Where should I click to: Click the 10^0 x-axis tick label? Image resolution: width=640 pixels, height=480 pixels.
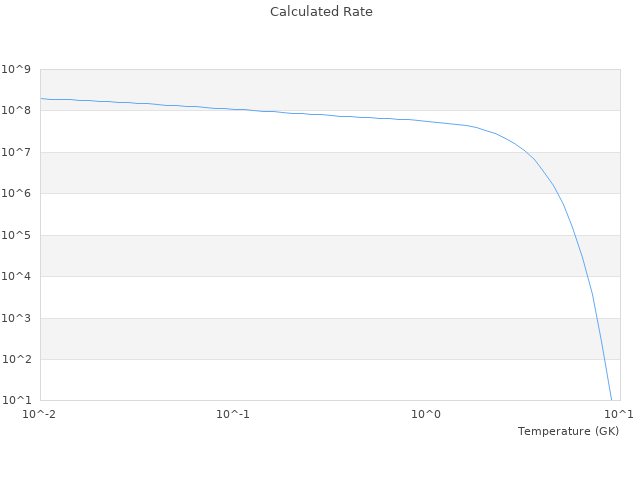(426, 414)
